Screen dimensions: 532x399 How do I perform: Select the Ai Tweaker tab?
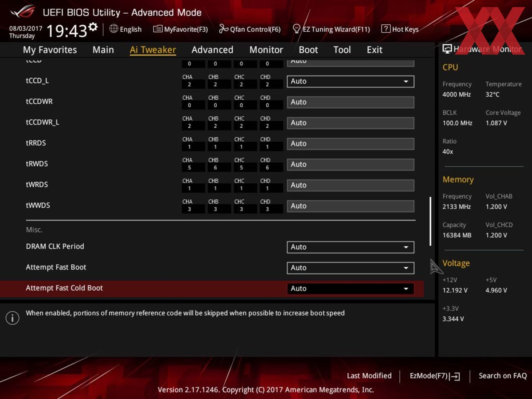click(x=153, y=50)
